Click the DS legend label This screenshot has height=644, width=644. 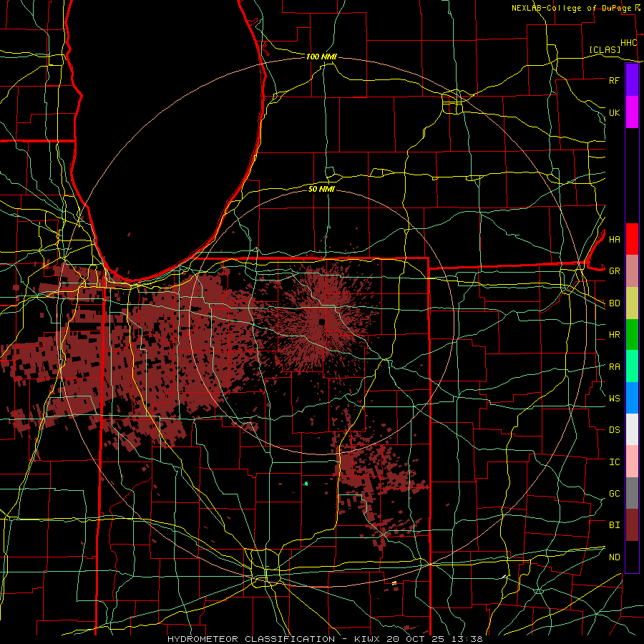[615, 430]
